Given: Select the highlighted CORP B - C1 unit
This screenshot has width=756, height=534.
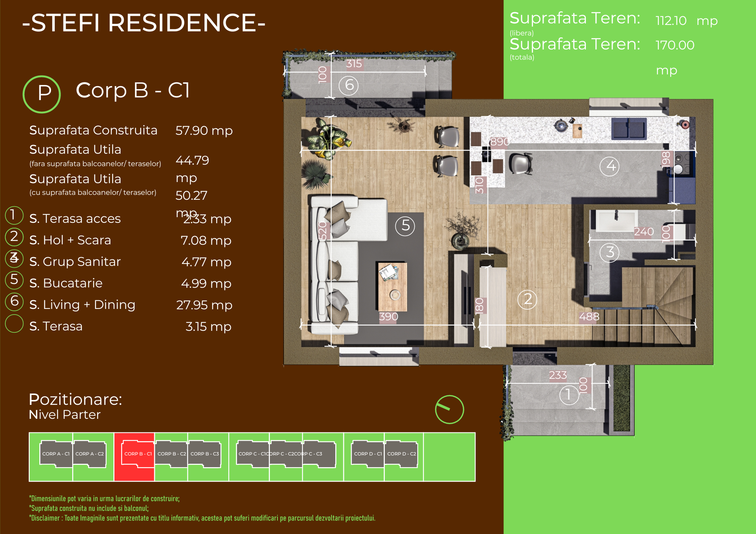Looking at the screenshot, I should coord(138,454).
